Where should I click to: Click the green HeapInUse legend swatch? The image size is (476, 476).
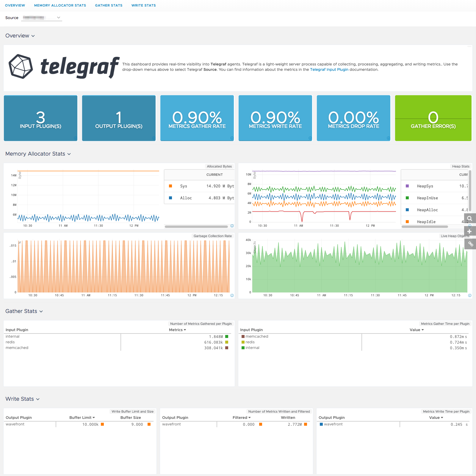[x=407, y=198]
